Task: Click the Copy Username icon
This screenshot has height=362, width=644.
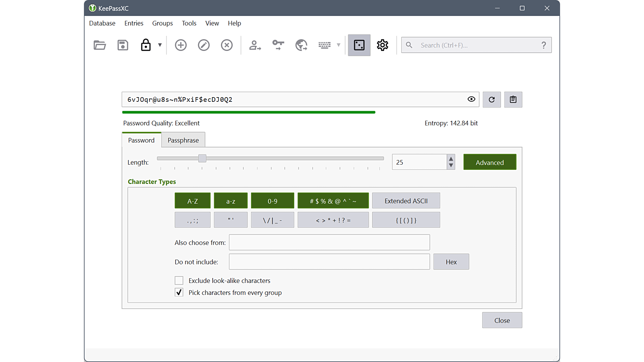Action: click(255, 45)
